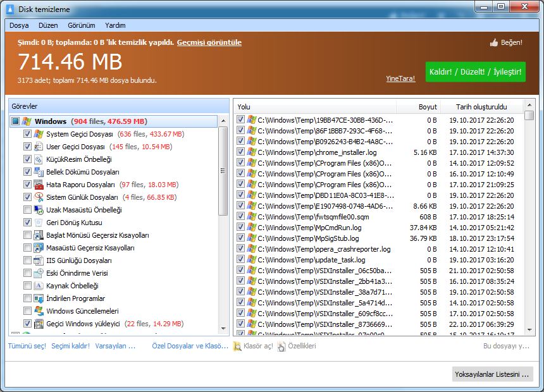The image size is (544, 392).
Task: Click the İndirilen Programlar icon
Action: point(39,298)
